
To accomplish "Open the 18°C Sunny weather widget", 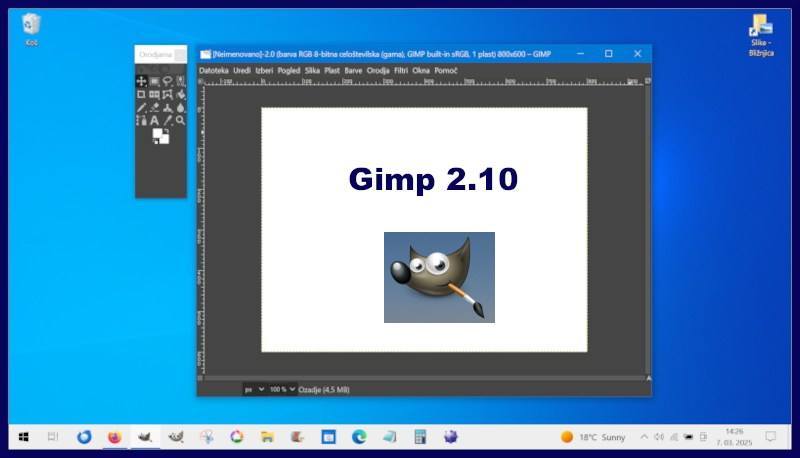I will 593,437.
